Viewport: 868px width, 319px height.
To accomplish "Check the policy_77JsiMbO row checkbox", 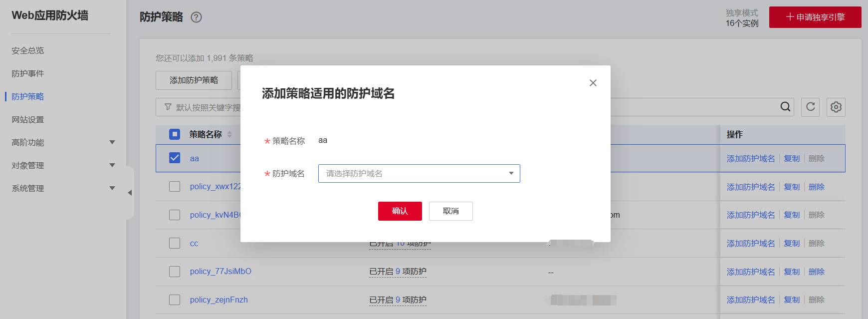I will click(x=175, y=272).
